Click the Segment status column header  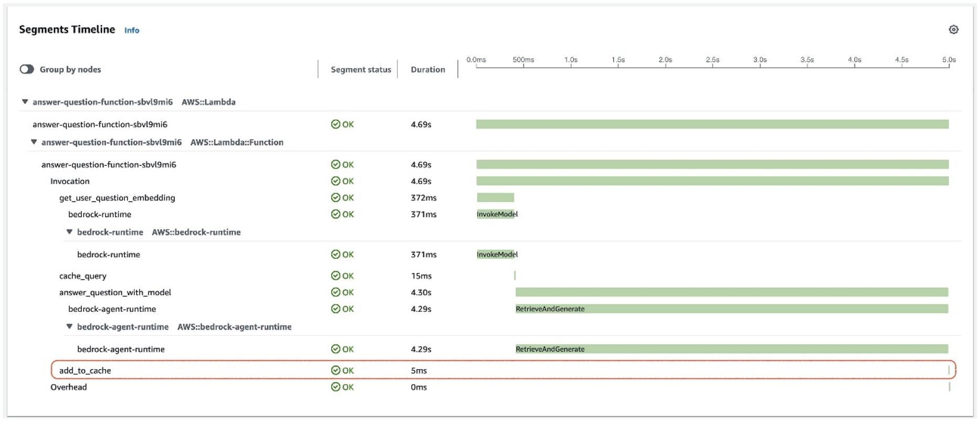pyautogui.click(x=361, y=69)
